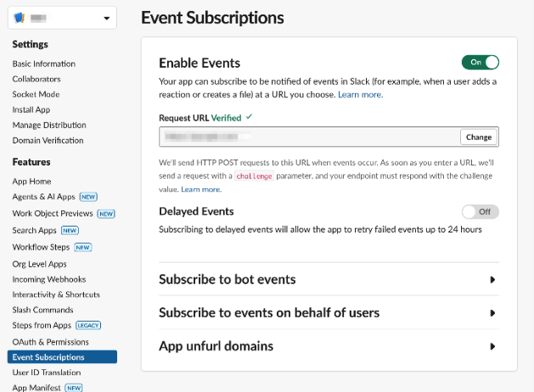534x392 pixels.
Task: Open Learn more link under Enable Events
Action: point(360,94)
